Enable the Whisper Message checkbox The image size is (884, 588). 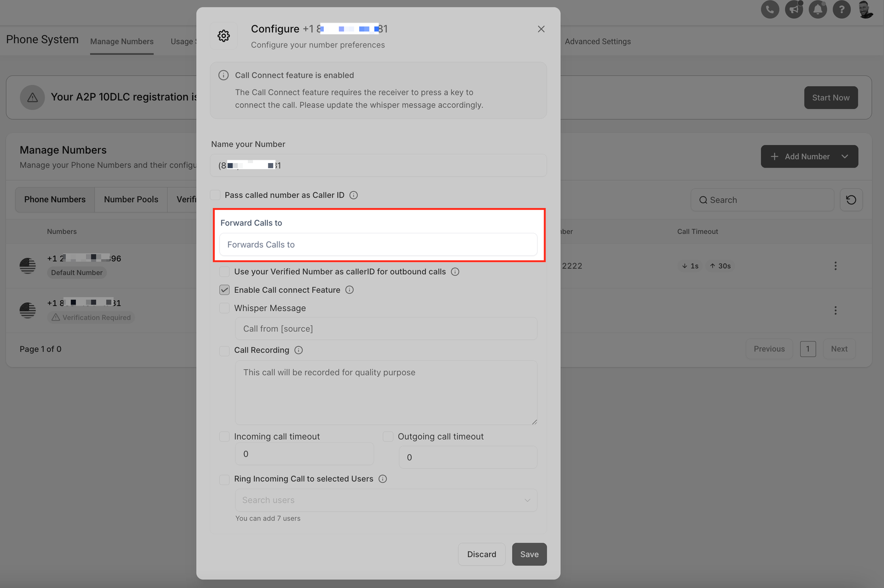[x=224, y=308]
